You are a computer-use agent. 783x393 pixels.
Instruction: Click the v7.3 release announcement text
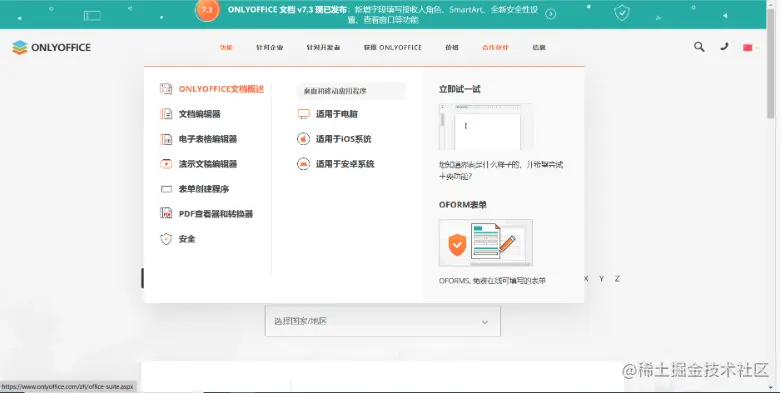click(383, 14)
